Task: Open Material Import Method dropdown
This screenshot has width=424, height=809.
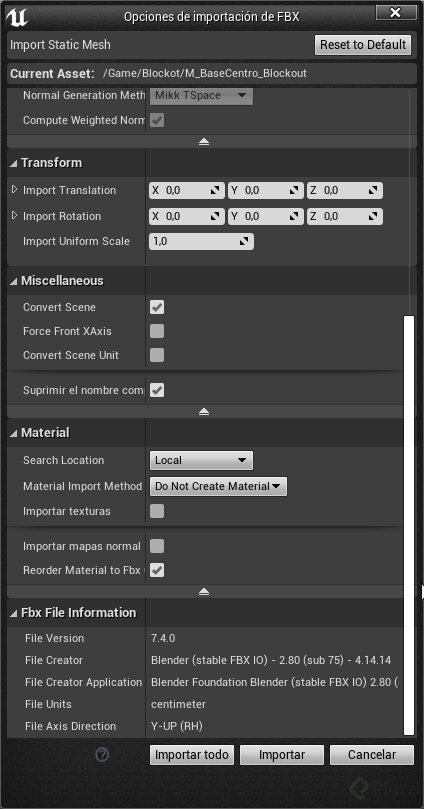Action: coord(218,486)
